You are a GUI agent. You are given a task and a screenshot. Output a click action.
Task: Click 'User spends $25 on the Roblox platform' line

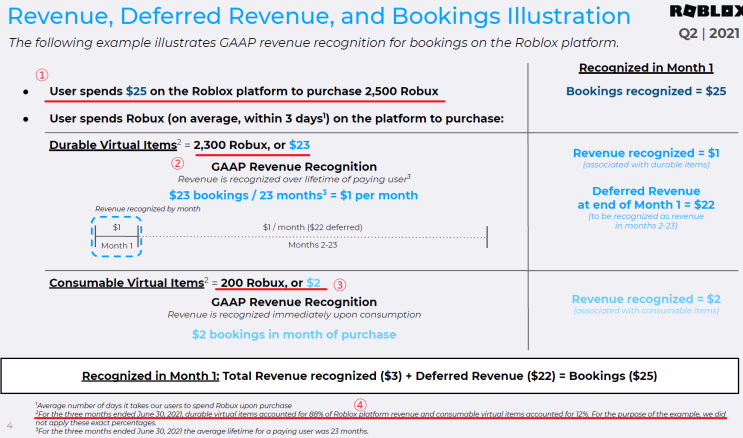tap(244, 91)
